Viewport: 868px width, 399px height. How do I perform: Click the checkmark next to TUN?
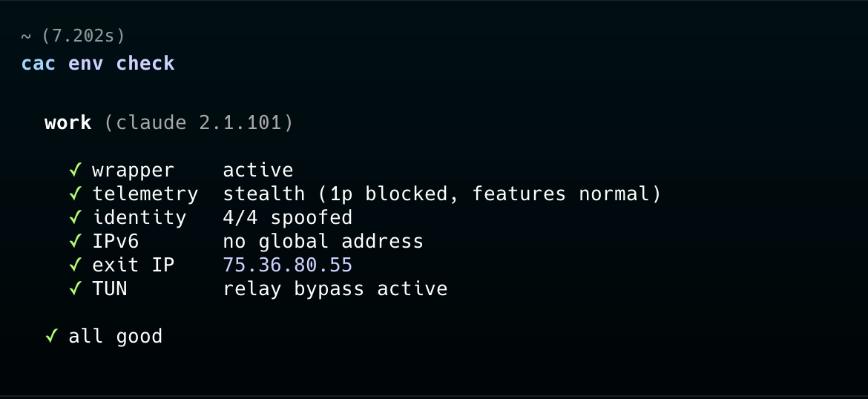pos(75,288)
